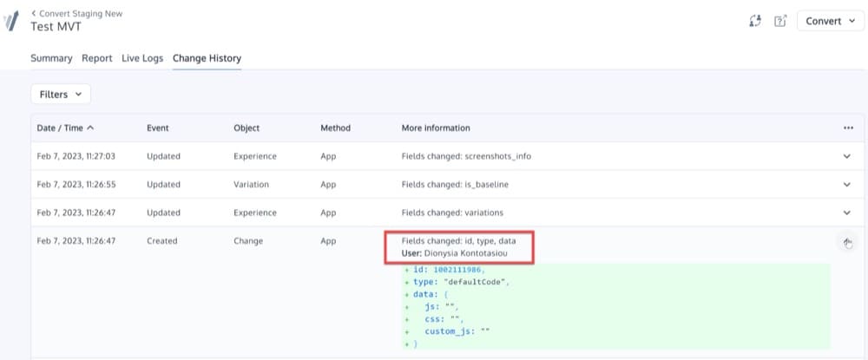The width and height of the screenshot is (868, 360).
Task: Click the Event column header
Action: 158,128
